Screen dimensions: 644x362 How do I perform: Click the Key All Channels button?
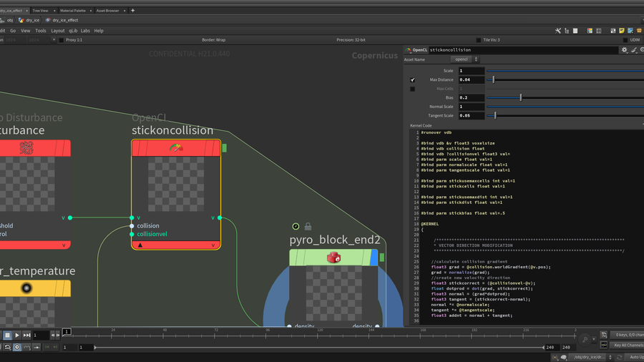pos(628,346)
